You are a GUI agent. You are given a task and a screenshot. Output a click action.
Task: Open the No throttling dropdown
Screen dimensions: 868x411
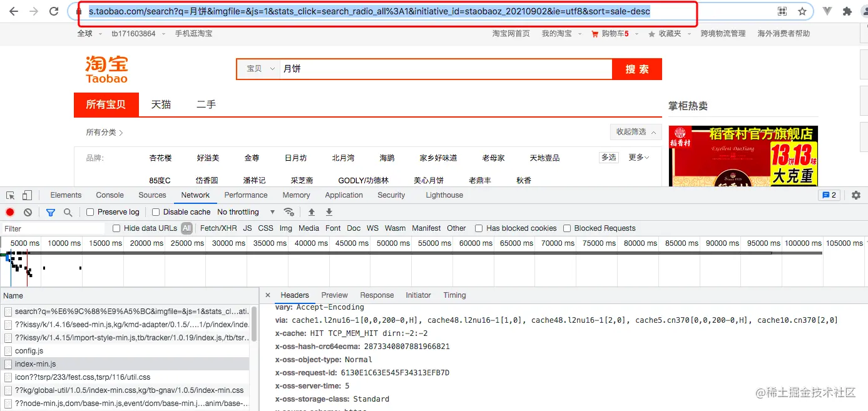pos(246,212)
